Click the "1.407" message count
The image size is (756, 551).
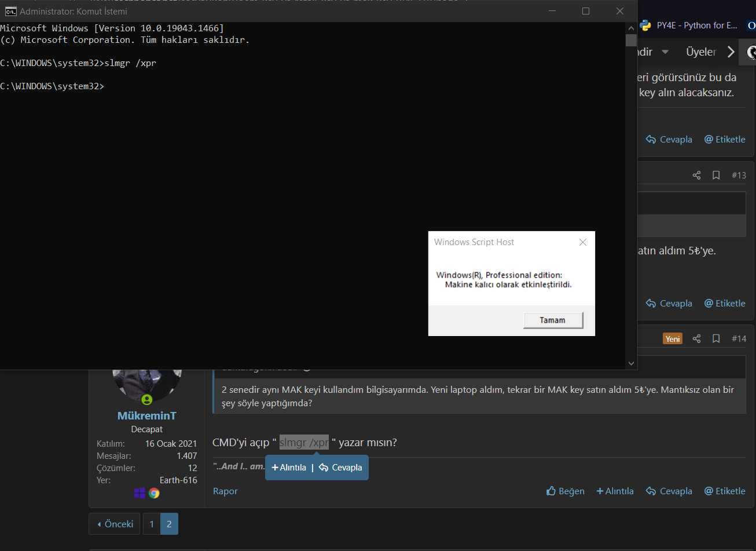[186, 456]
